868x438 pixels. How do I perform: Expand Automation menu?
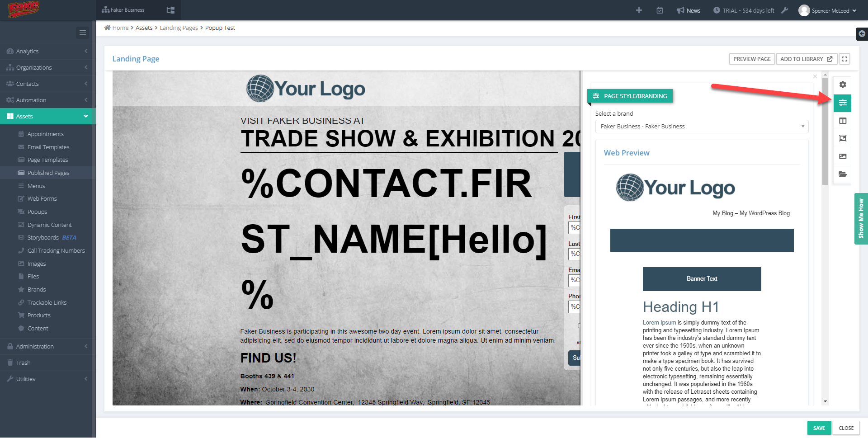pos(46,100)
